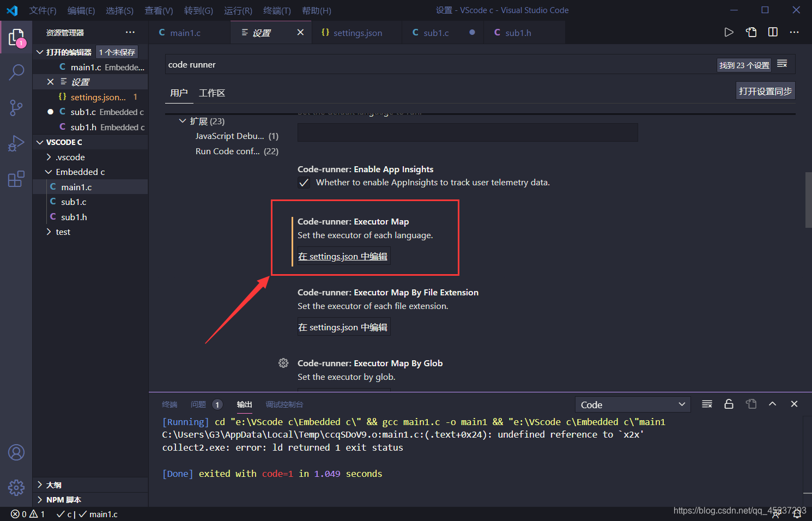The image size is (812, 521).
Task: Toggle Enable App Insights checkbox
Action: 304,183
